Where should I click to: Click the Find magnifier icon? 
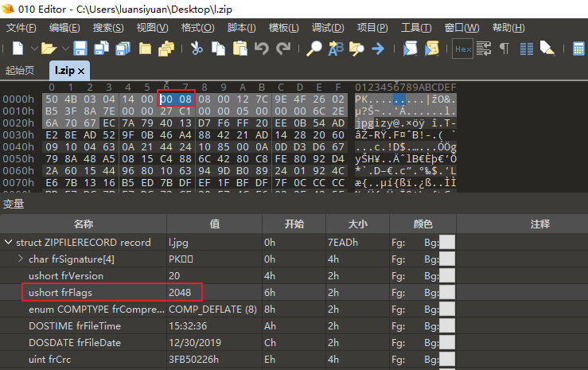coord(314,49)
